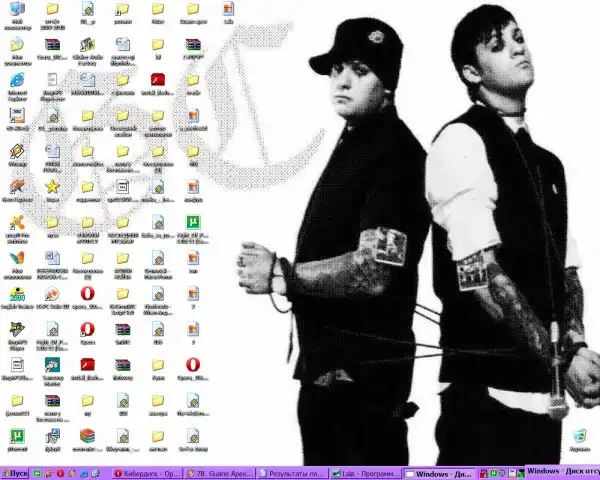Image resolution: width=600 pixels, height=480 pixels.
Task: Launch the orange avast! antivirus shortcut
Action: (17, 222)
